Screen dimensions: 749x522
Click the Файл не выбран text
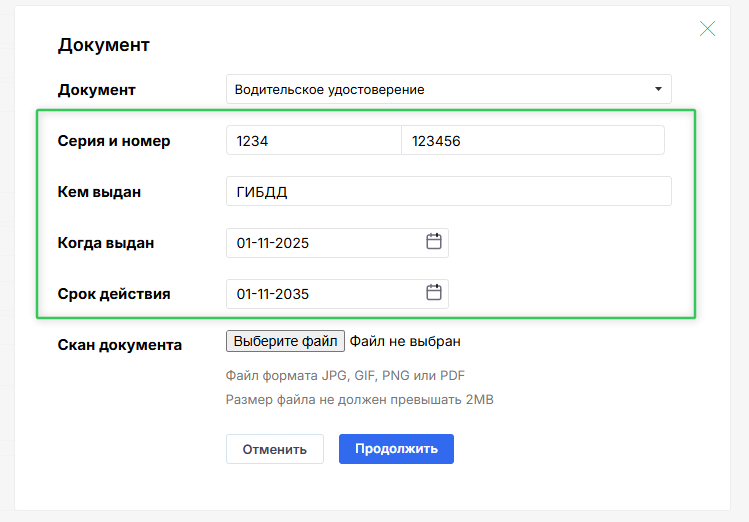(x=405, y=341)
